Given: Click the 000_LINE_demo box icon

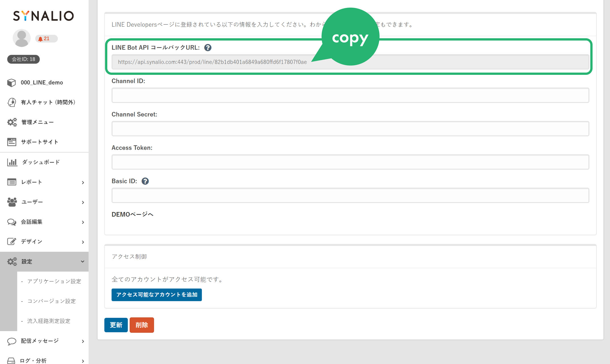Looking at the screenshot, I should 11,82.
